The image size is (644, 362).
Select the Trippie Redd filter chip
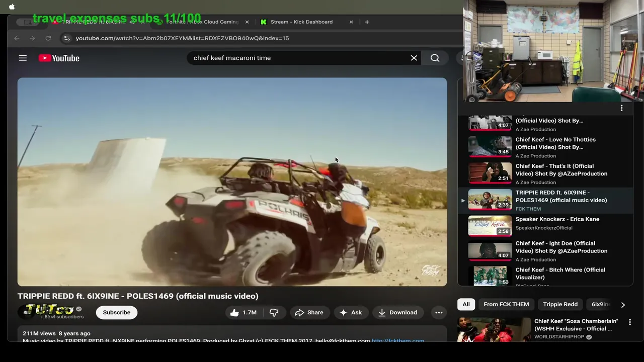tap(560, 304)
